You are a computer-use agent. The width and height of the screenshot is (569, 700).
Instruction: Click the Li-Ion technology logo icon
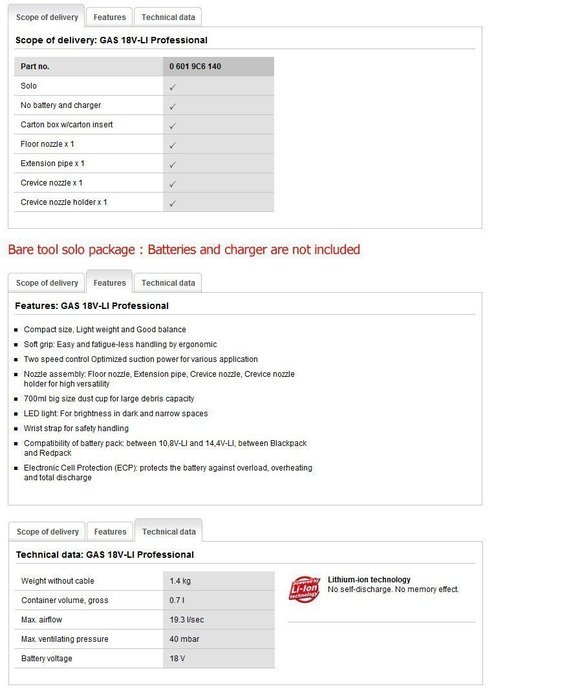pos(304,589)
